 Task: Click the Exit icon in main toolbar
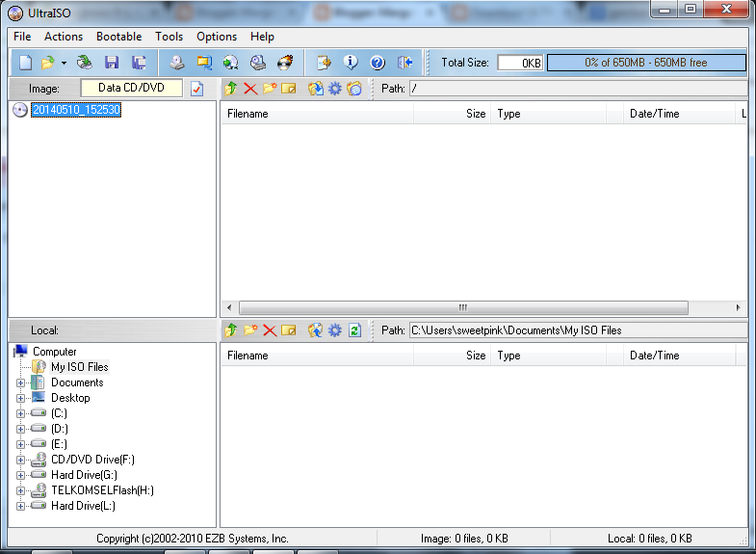pos(404,63)
